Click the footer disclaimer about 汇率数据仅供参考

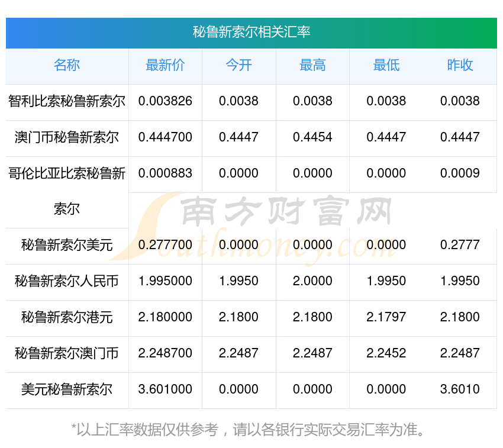click(249, 430)
